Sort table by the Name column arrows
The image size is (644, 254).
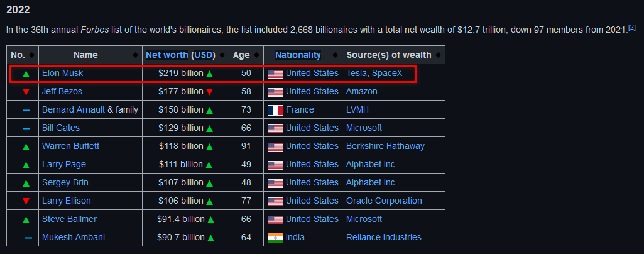tap(136, 55)
